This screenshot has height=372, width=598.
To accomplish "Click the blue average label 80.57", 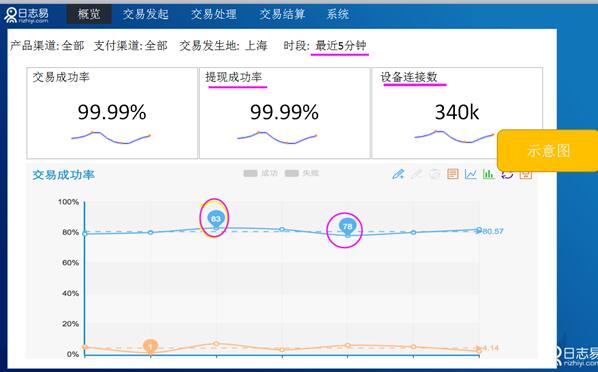I will [x=493, y=231].
